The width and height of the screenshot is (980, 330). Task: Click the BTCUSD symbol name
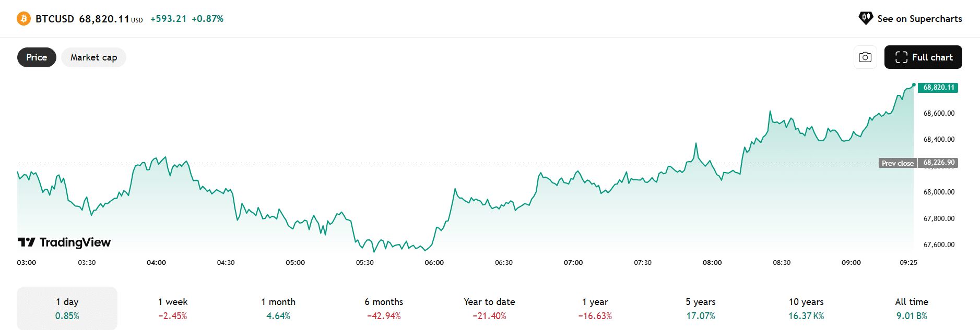(55, 19)
